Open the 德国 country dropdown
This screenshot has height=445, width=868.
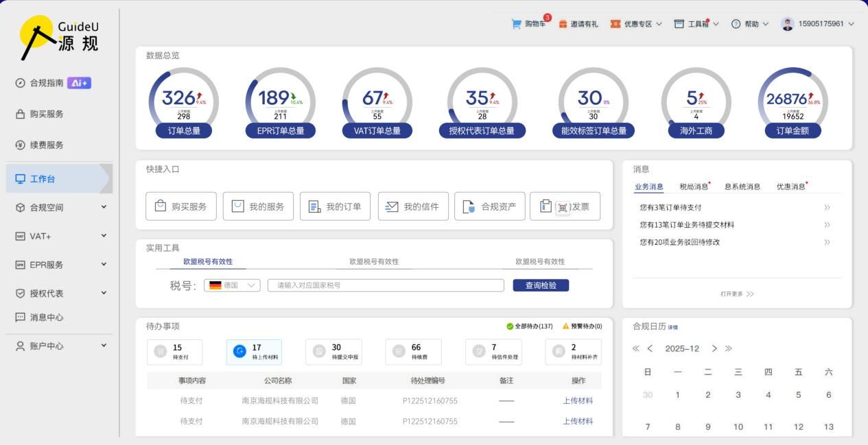232,285
